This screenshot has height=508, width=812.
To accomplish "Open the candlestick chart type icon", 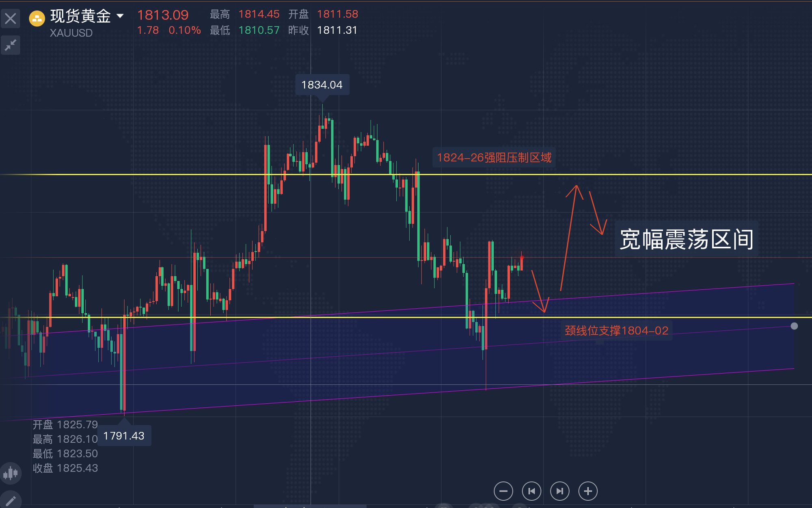I will (11, 473).
